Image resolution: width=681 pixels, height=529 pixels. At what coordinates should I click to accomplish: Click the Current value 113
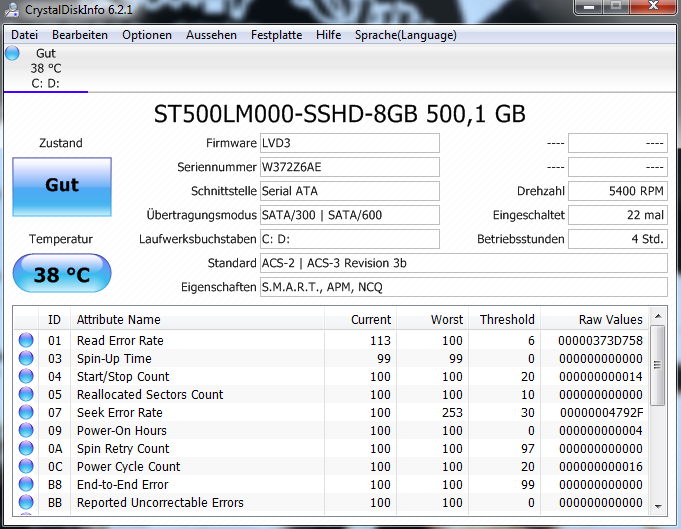pos(380,341)
